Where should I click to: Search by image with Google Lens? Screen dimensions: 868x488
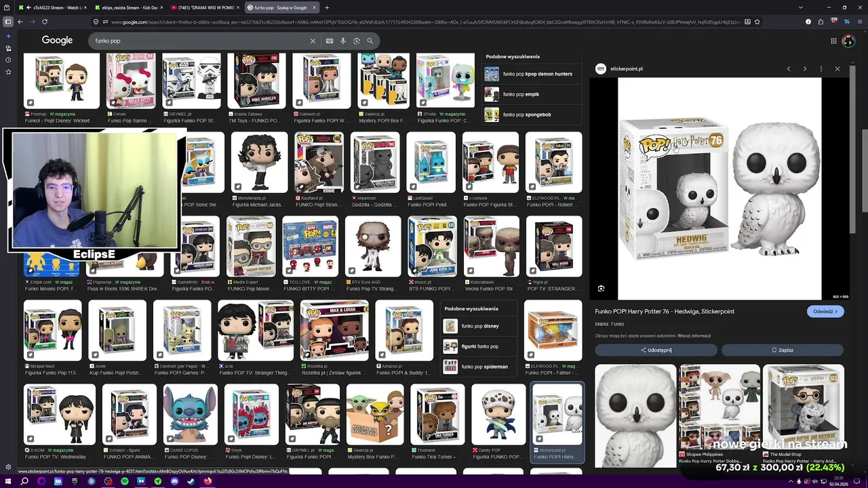(x=357, y=41)
